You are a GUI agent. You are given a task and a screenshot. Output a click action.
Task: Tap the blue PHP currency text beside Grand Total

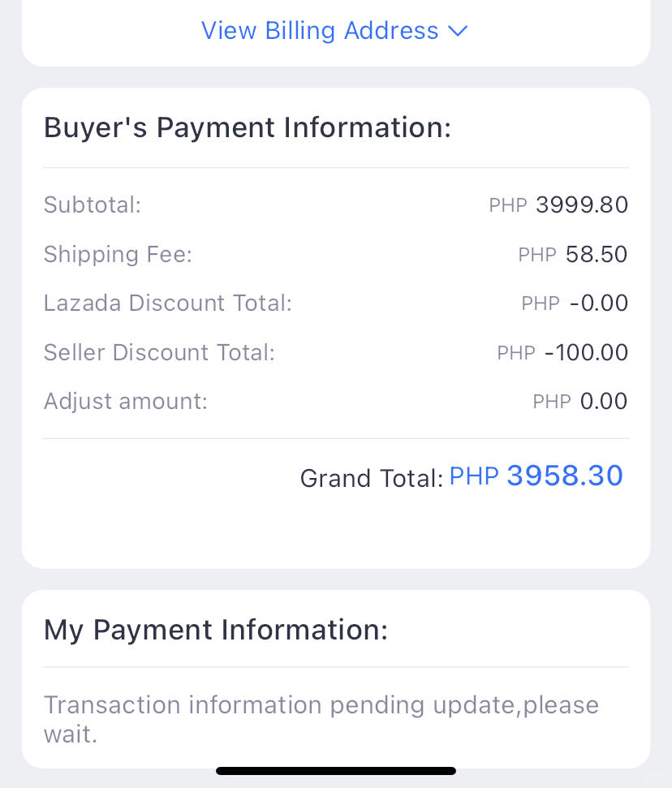click(474, 476)
